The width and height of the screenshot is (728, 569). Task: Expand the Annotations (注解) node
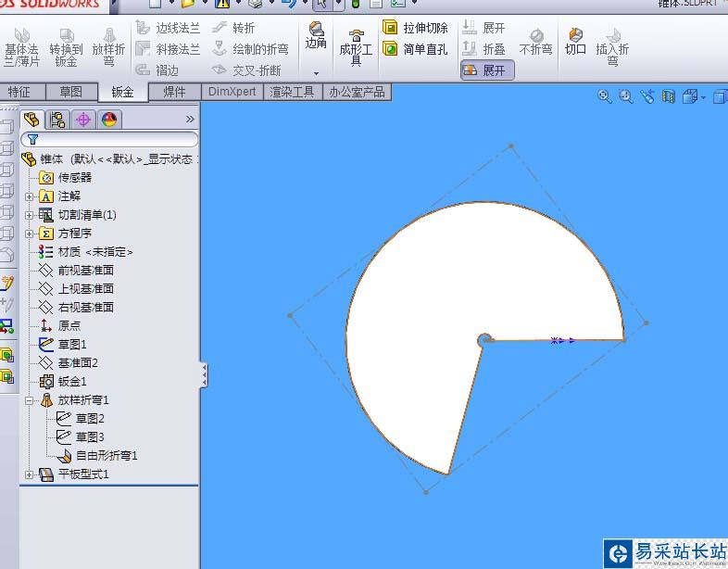point(30,196)
